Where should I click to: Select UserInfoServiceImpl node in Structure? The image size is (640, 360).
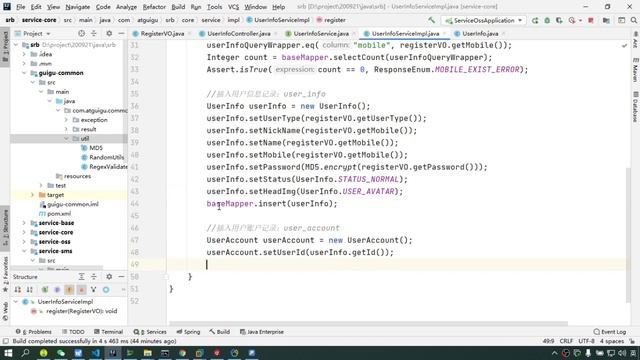point(65,302)
